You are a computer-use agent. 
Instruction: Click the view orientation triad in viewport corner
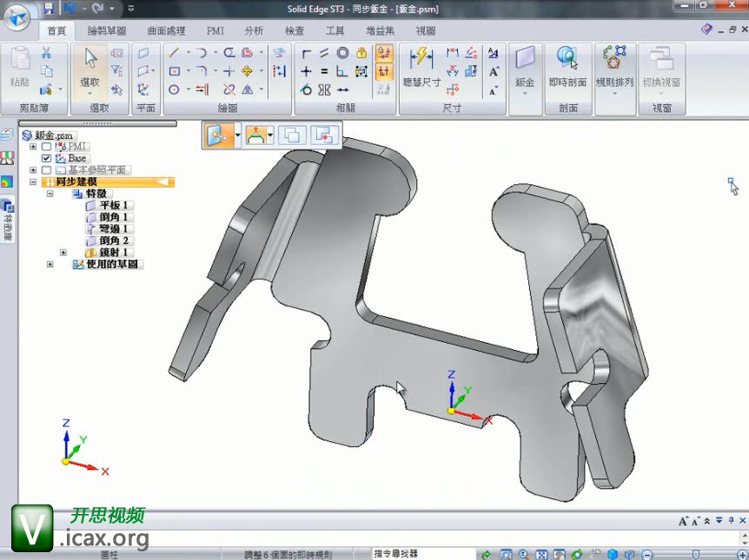pos(84,448)
